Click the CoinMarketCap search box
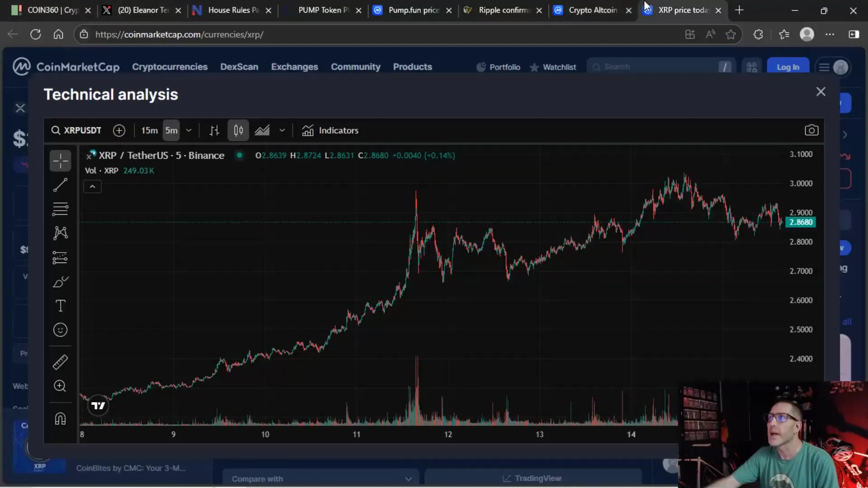The image size is (868, 488). (660, 67)
